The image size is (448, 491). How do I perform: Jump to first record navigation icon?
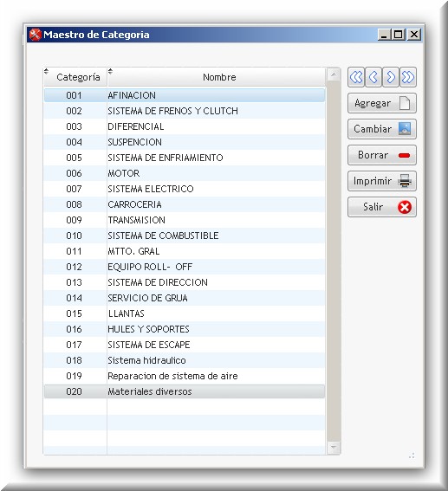356,77
